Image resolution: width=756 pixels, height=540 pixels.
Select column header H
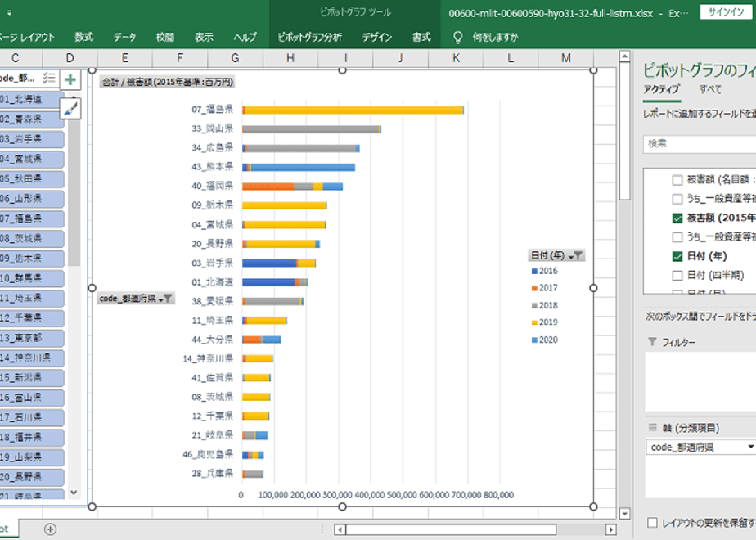[x=290, y=58]
